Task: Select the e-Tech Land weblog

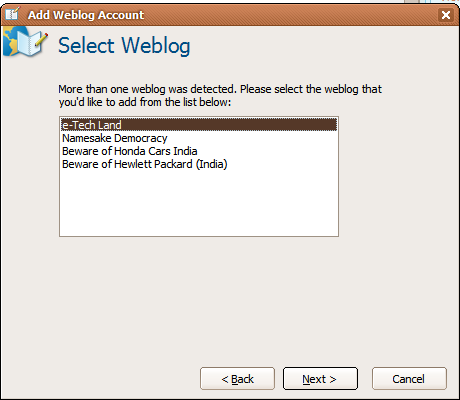Action: [x=199, y=125]
